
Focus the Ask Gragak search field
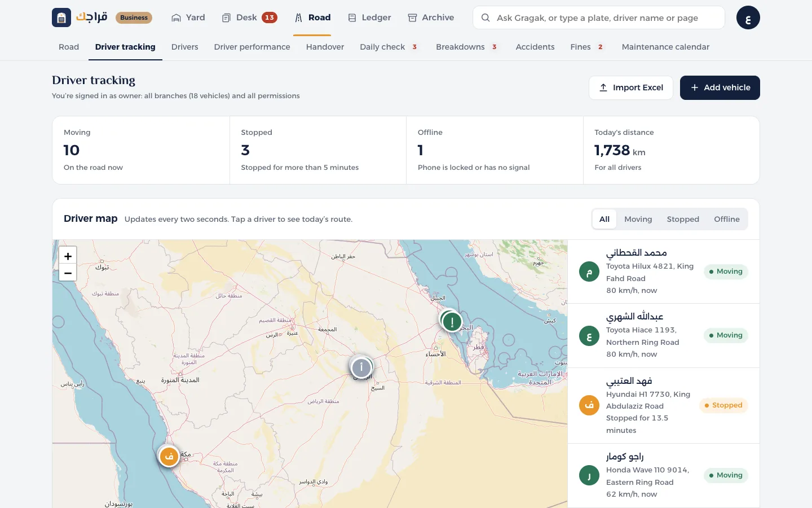coord(599,17)
